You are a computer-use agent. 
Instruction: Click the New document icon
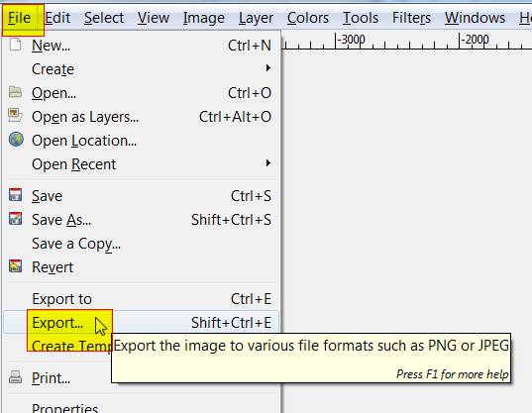click(x=15, y=45)
